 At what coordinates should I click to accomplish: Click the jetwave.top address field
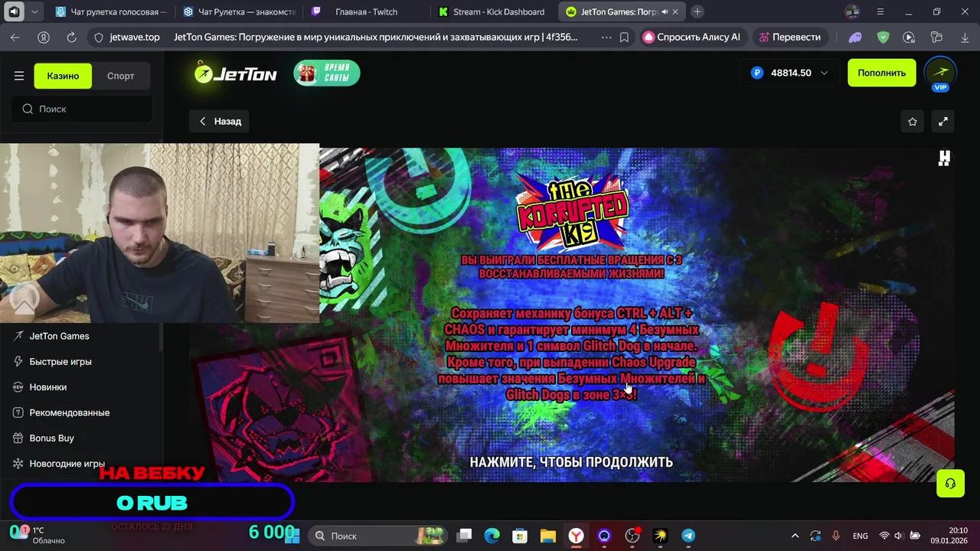(135, 37)
